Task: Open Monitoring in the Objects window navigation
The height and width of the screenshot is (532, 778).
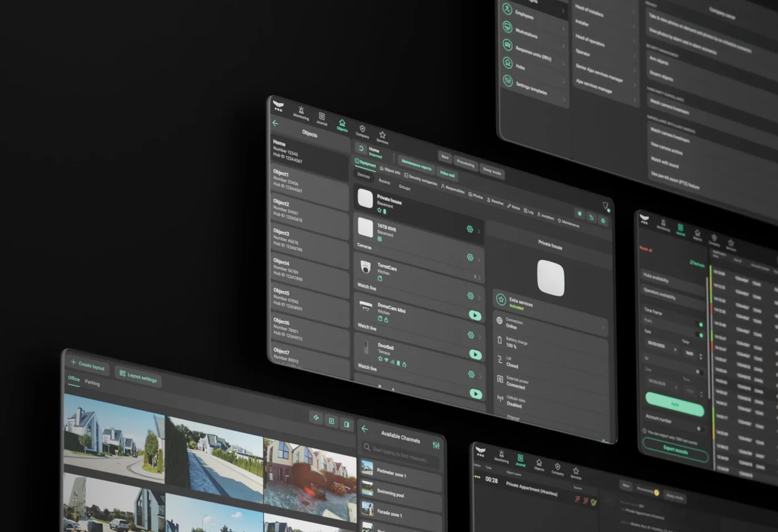Action: [301, 113]
